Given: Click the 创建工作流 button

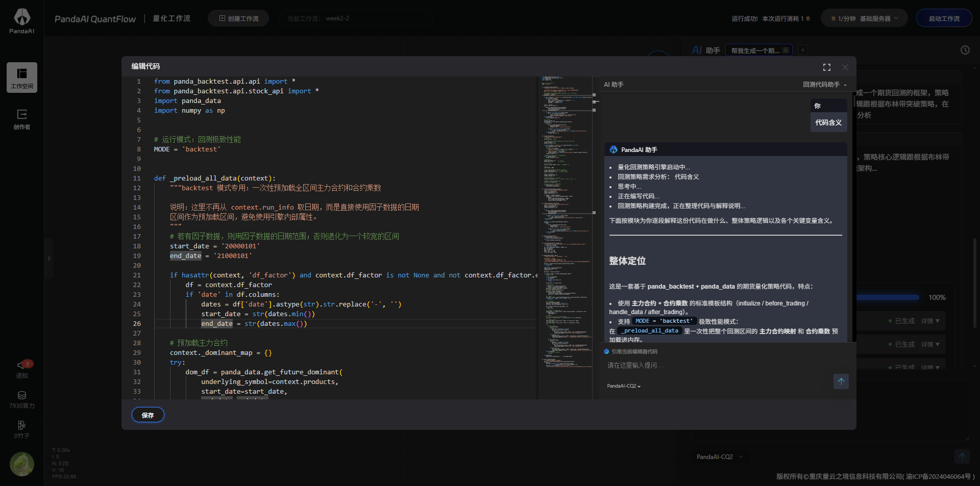Looking at the screenshot, I should 238,18.
